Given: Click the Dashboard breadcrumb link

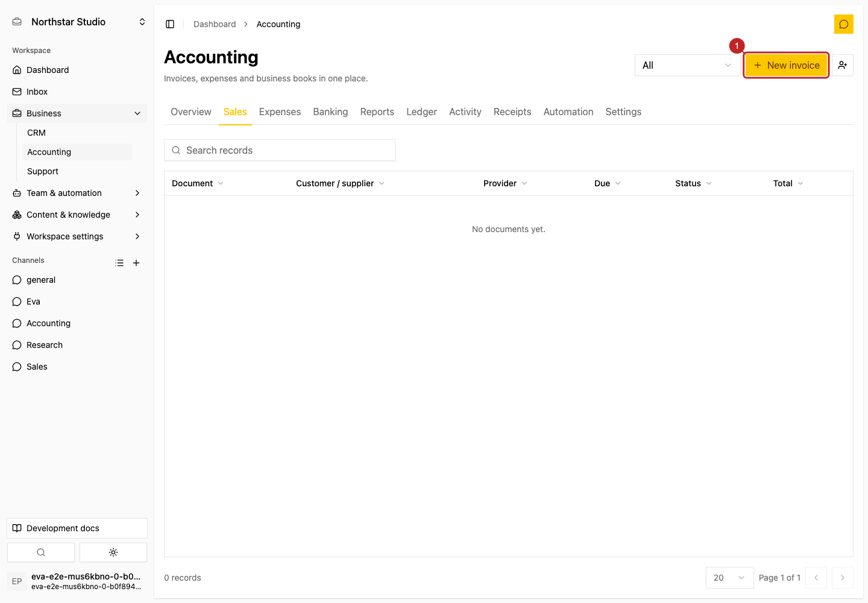Looking at the screenshot, I should pyautogui.click(x=215, y=24).
